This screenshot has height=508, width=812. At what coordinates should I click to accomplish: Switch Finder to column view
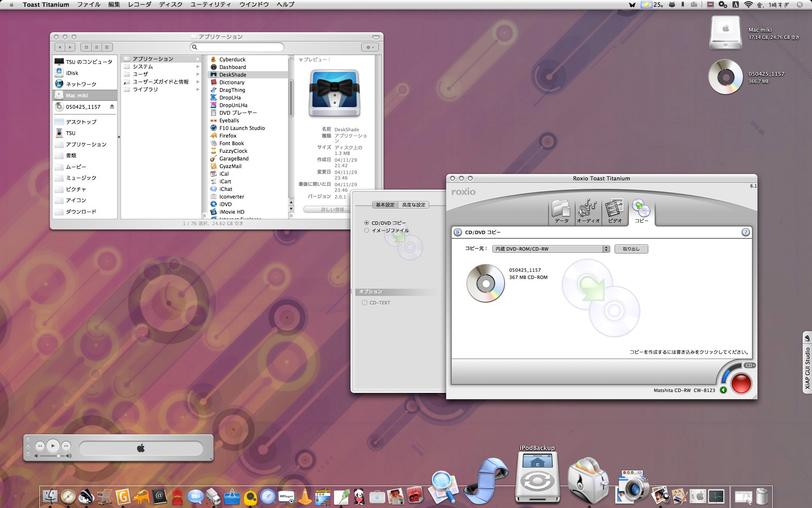tap(107, 47)
